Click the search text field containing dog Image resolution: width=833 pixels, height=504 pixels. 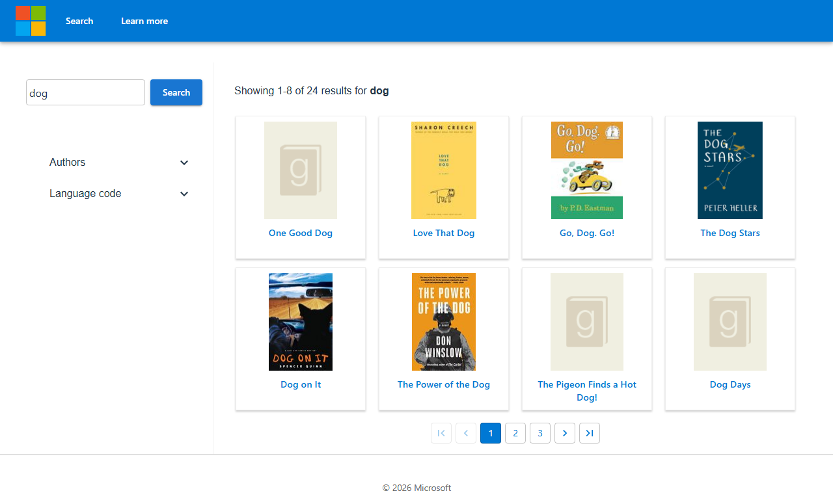pos(85,92)
